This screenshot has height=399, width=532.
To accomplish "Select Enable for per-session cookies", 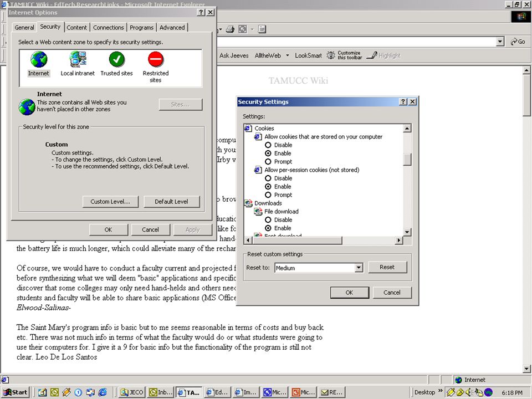I will (268, 187).
